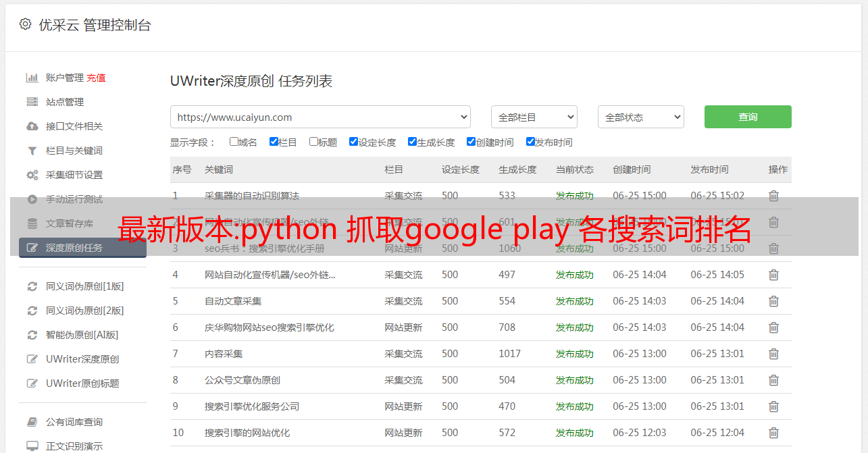868x453 pixels.
Task: Click the trash icon for row 10
Action: tap(773, 433)
